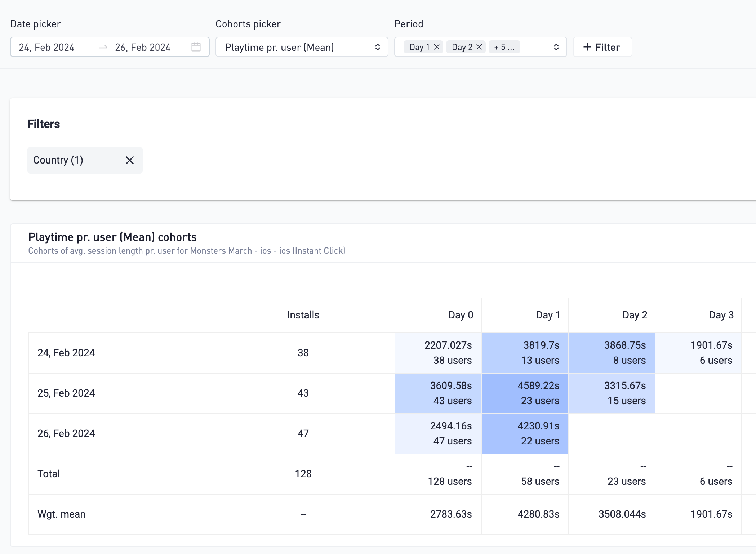
Task: Click the 2207.027s Day 0 cell
Action: pos(438,353)
